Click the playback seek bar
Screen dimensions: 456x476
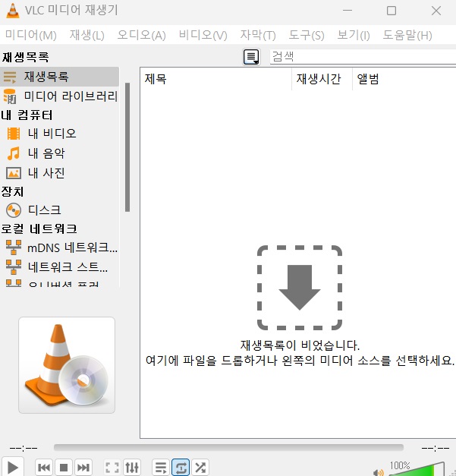point(228,448)
